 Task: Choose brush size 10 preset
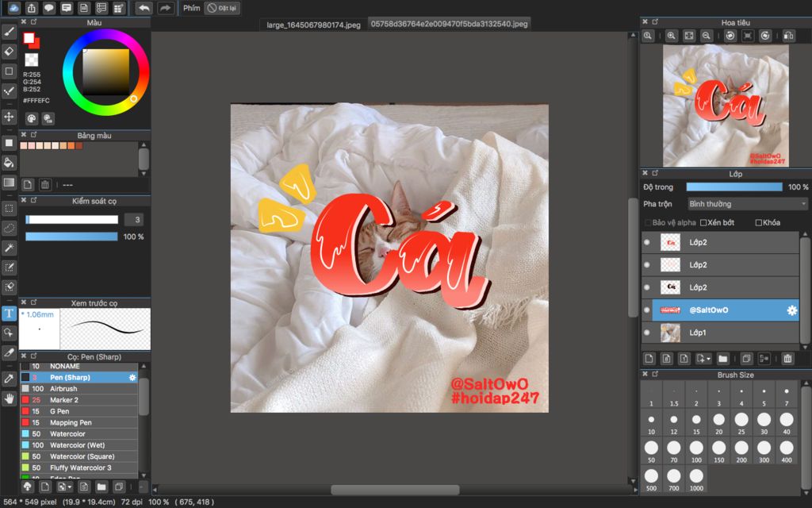pyautogui.click(x=651, y=423)
